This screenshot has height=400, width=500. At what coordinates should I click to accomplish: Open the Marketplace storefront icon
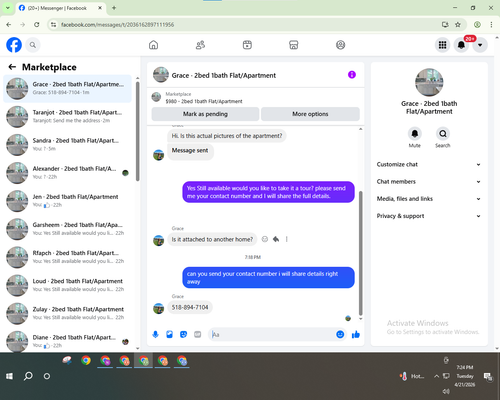294,45
